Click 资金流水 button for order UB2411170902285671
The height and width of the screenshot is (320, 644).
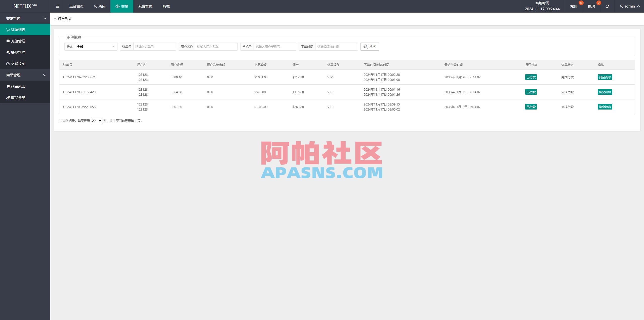pyautogui.click(x=605, y=77)
